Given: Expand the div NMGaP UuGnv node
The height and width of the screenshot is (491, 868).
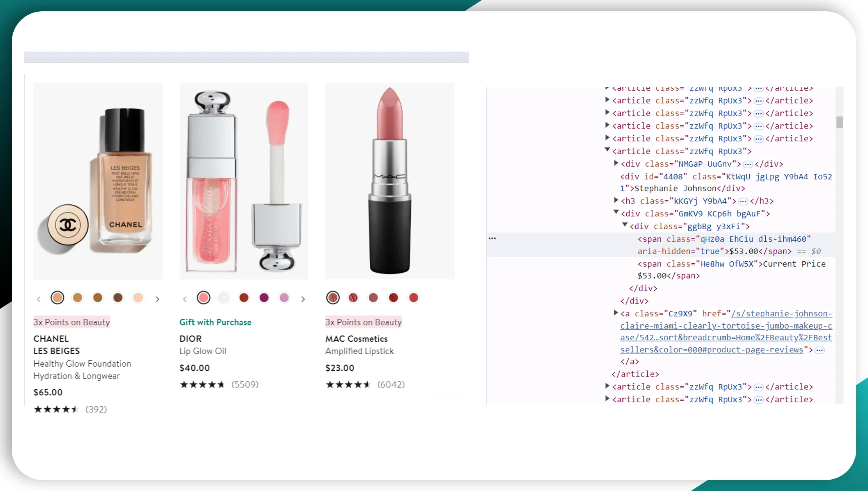Looking at the screenshot, I should point(616,163).
